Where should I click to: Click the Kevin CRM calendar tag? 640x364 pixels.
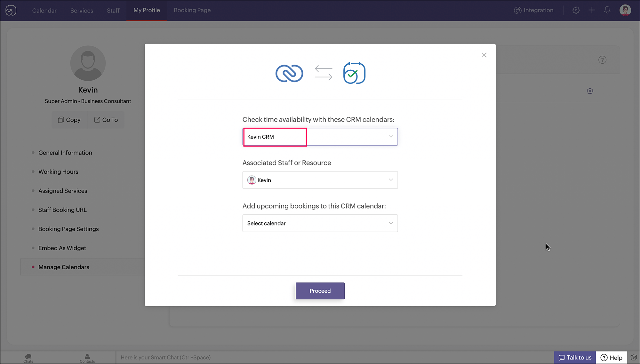(260, 137)
